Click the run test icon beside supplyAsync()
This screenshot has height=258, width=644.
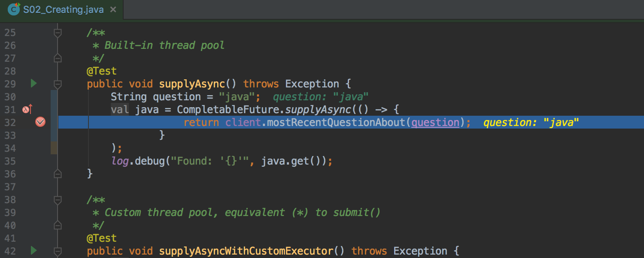click(34, 84)
